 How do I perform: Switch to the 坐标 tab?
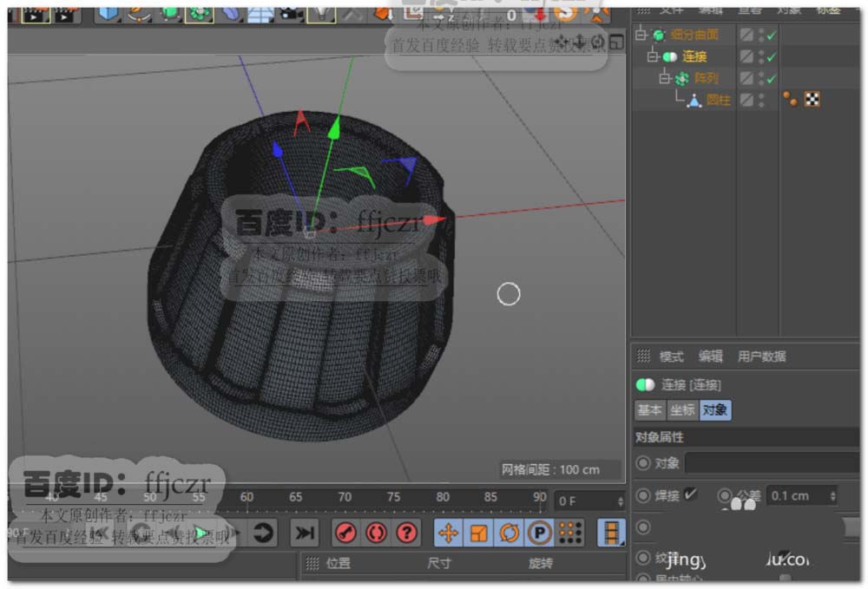pos(682,410)
